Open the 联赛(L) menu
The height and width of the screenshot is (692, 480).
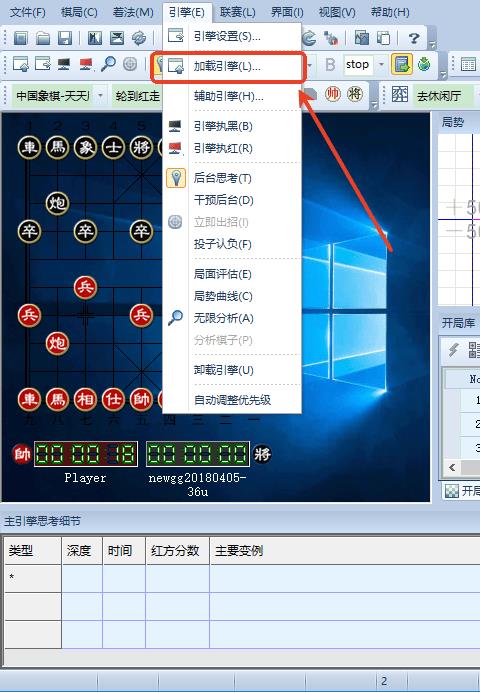pyautogui.click(x=237, y=12)
